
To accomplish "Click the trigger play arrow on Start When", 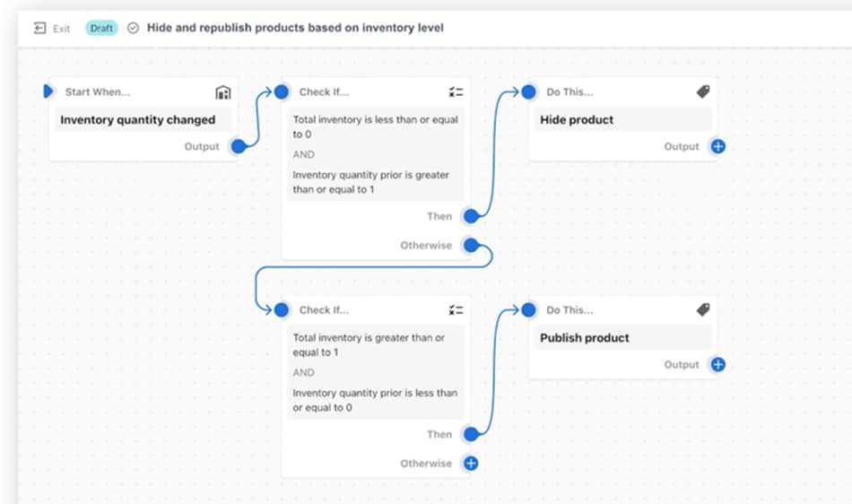I will (x=48, y=91).
